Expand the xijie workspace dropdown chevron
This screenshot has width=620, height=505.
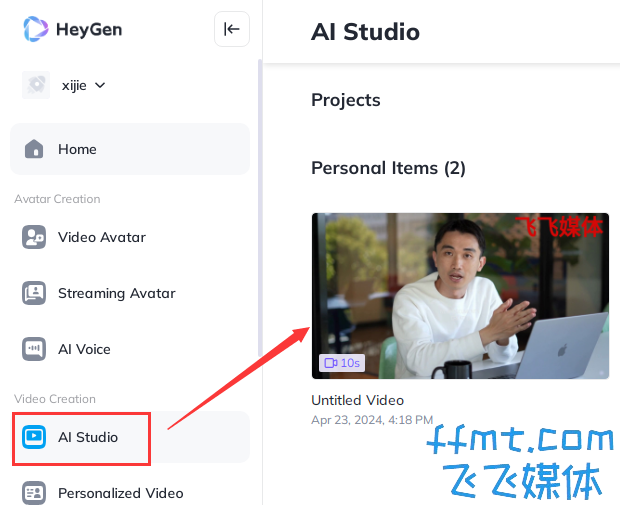pos(100,85)
